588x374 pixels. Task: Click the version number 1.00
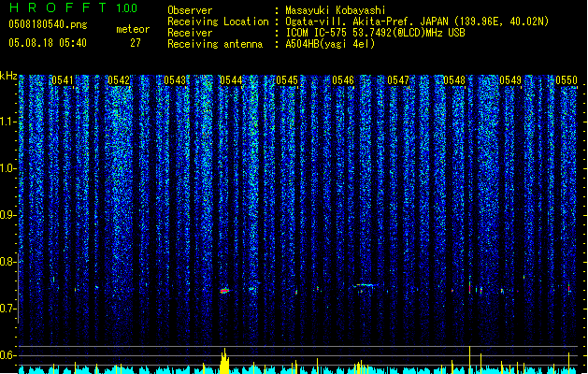point(127,8)
